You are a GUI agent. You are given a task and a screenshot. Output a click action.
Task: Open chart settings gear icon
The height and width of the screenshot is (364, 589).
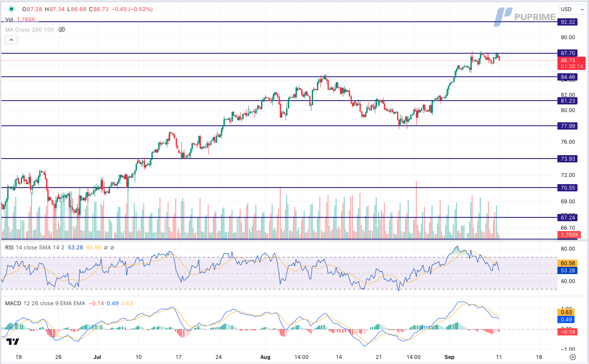[x=573, y=357]
